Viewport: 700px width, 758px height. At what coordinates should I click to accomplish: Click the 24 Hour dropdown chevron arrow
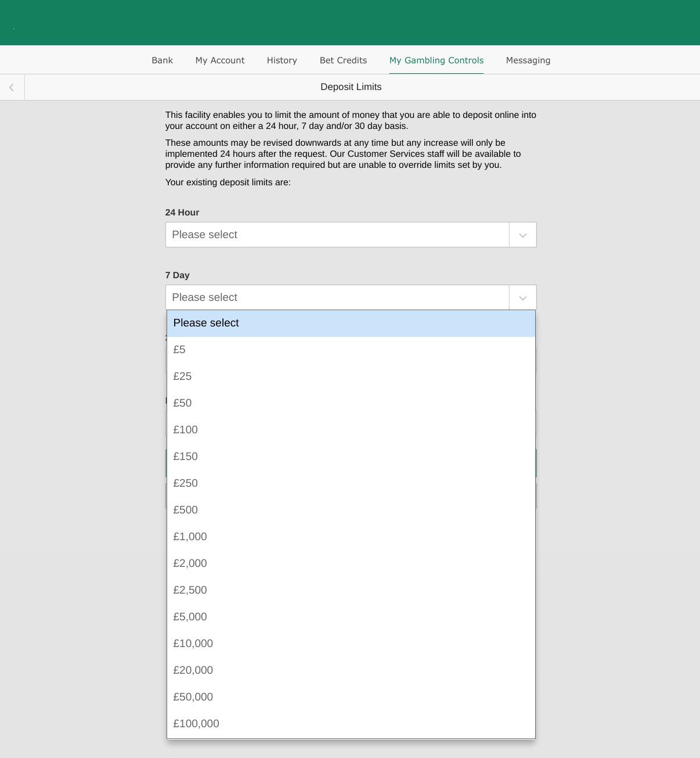[523, 235]
